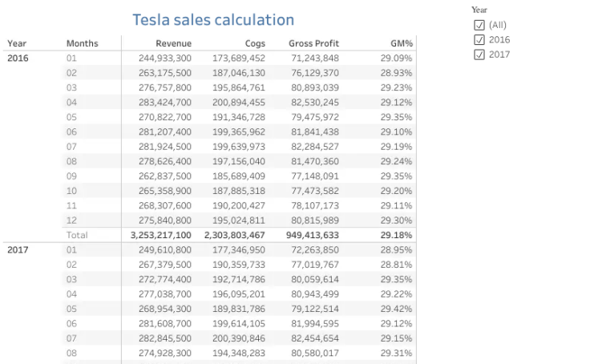Click the 2016 Total row label

[77, 235]
